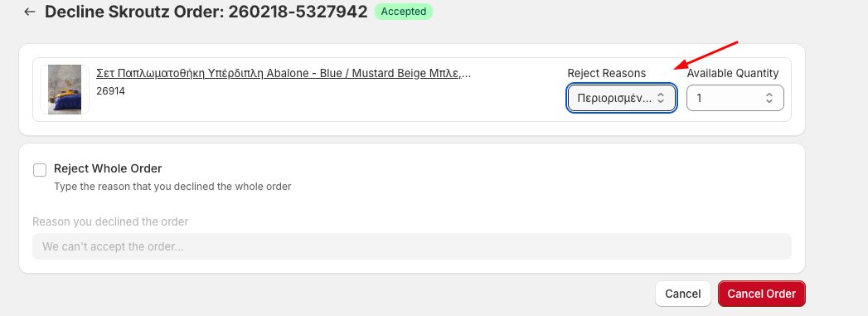This screenshot has height=316, width=868.
Task: Tick the Reject Whole Order checkbox
Action: point(40,170)
